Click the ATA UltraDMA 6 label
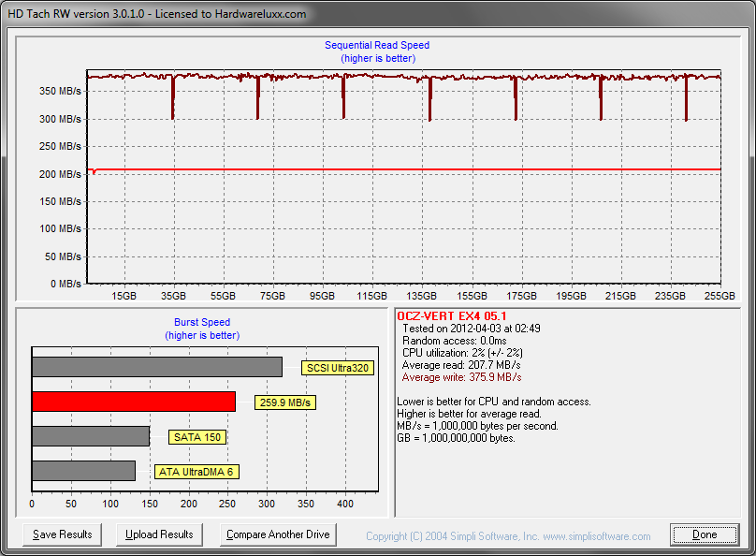Screen dimensions: 756x556 coord(196,472)
